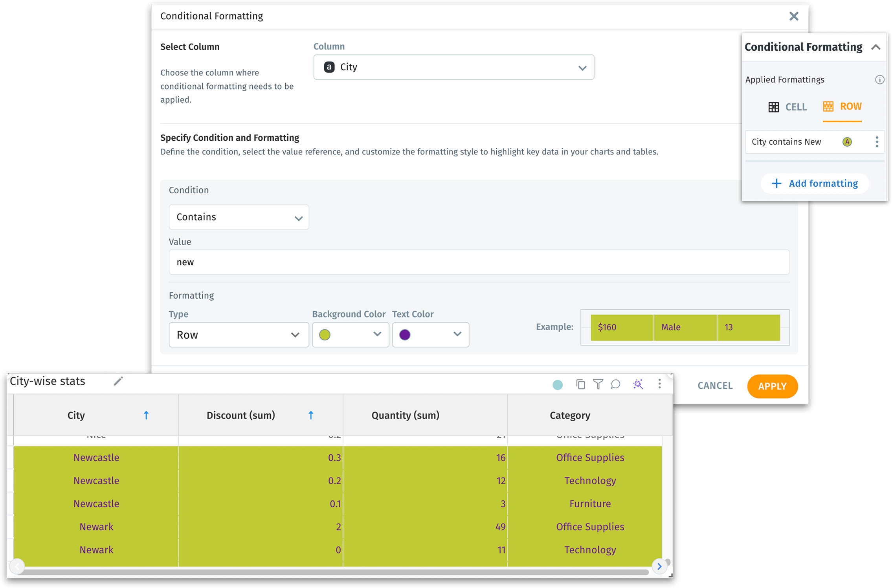Expand the Contains condition dropdown

pyautogui.click(x=239, y=217)
